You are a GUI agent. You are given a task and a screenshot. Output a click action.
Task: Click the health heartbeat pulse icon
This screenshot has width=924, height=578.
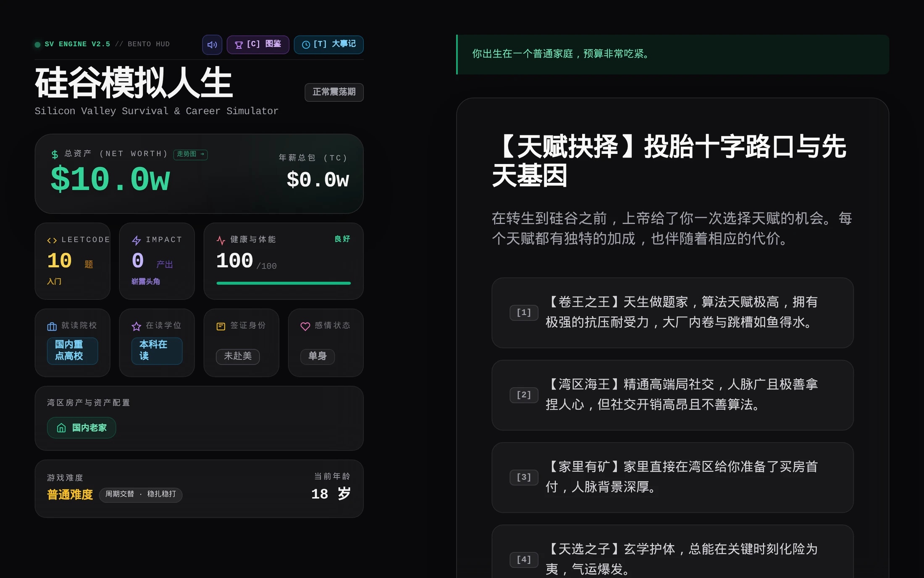pyautogui.click(x=221, y=240)
